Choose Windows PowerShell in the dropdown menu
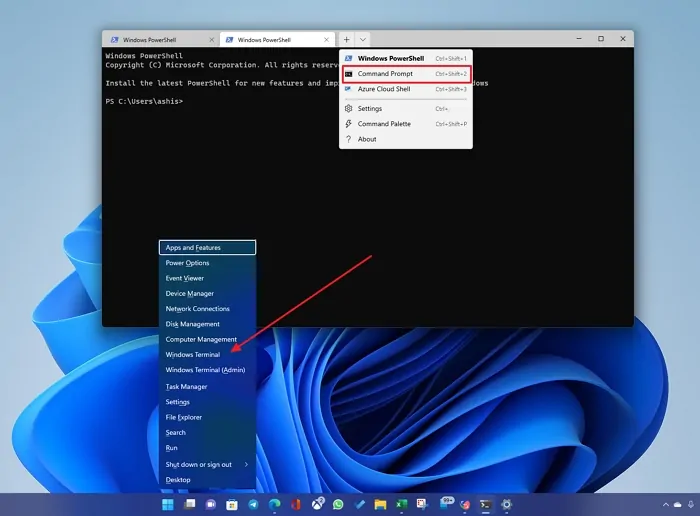 point(406,58)
